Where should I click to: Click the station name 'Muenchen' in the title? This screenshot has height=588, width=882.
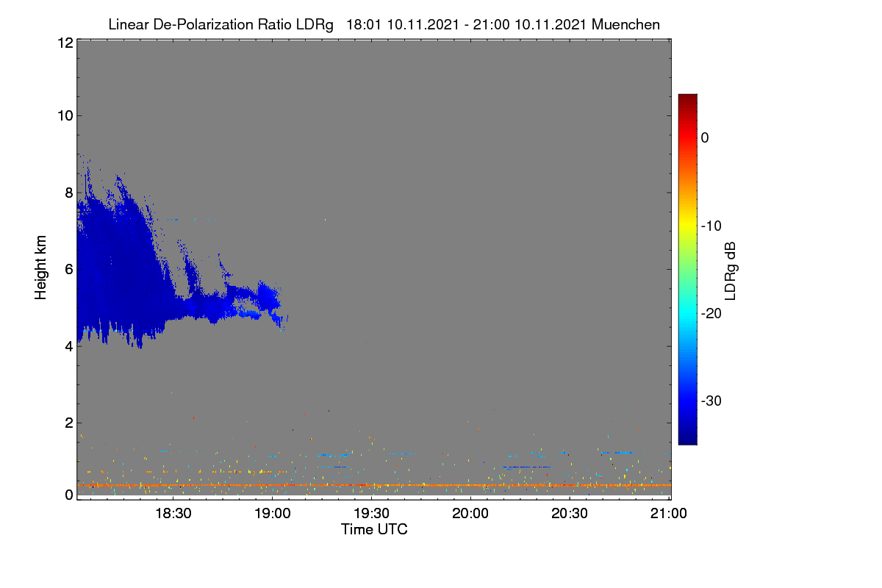[625, 25]
